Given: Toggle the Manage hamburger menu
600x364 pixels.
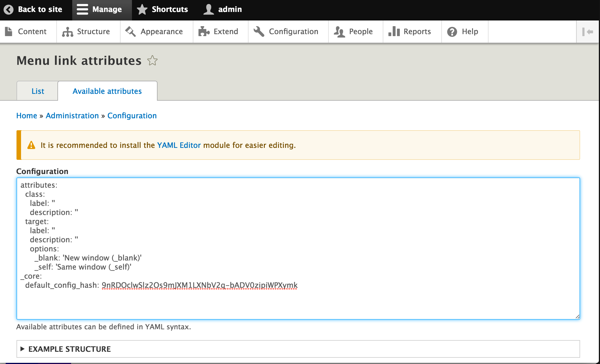Looking at the screenshot, I should (82, 9).
